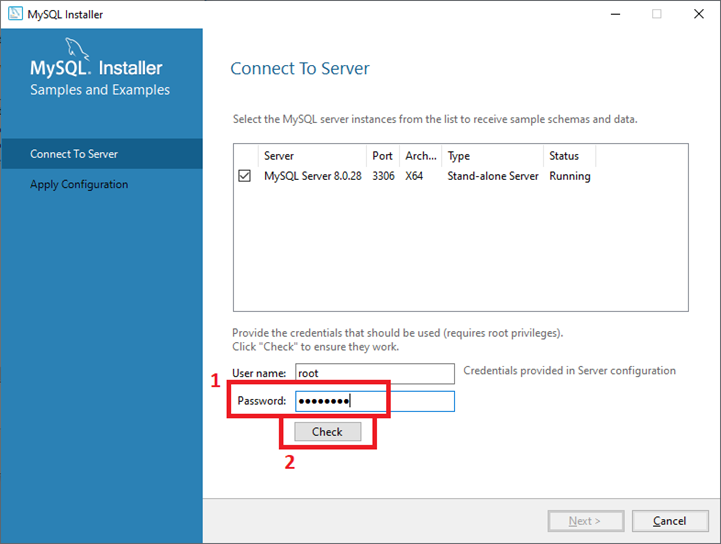Click the Server column header
This screenshot has height=544, width=721.
click(313, 156)
